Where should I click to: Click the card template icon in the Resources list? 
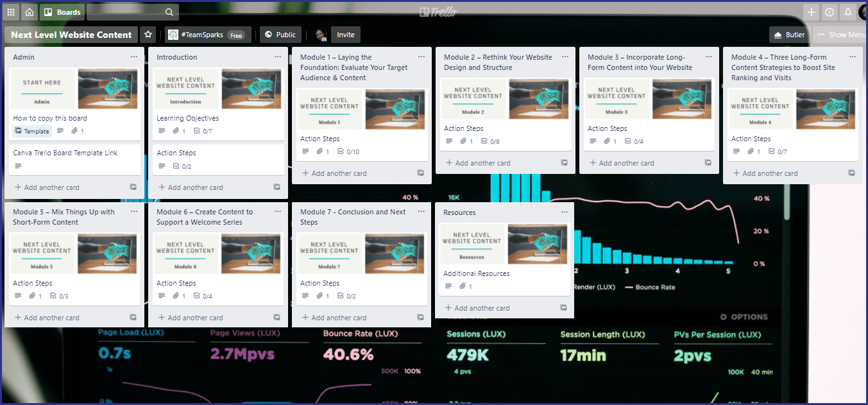563,308
